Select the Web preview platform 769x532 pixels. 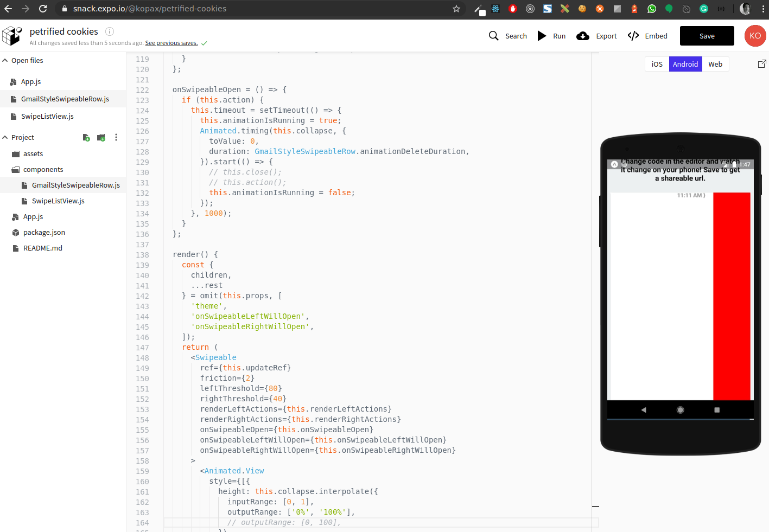point(715,63)
